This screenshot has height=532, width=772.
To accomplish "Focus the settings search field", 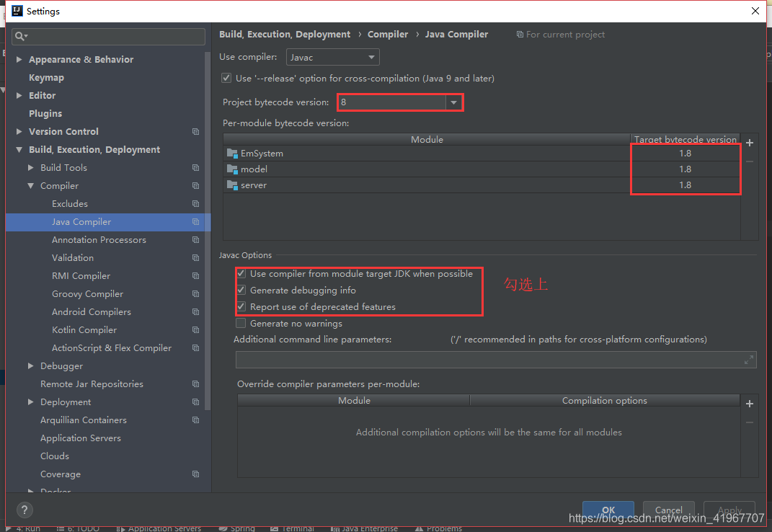I will [x=108, y=37].
